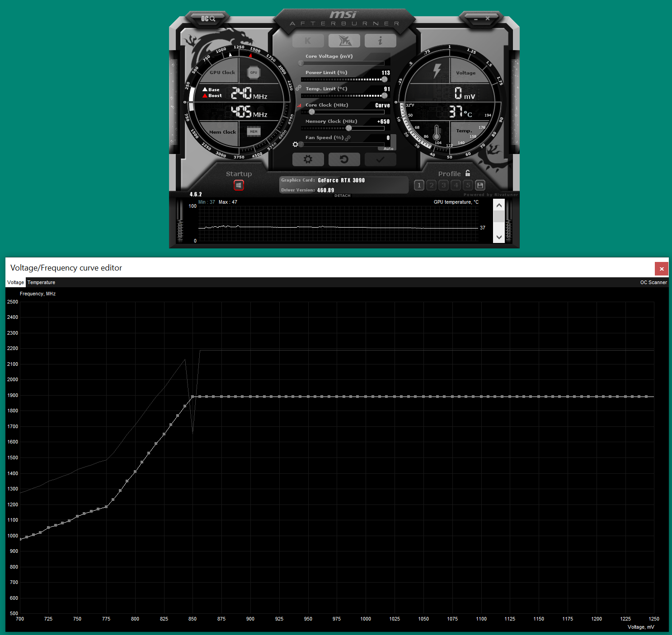Launch Kombustor with the K button
Viewport: 672px width, 635px height.
coord(308,41)
